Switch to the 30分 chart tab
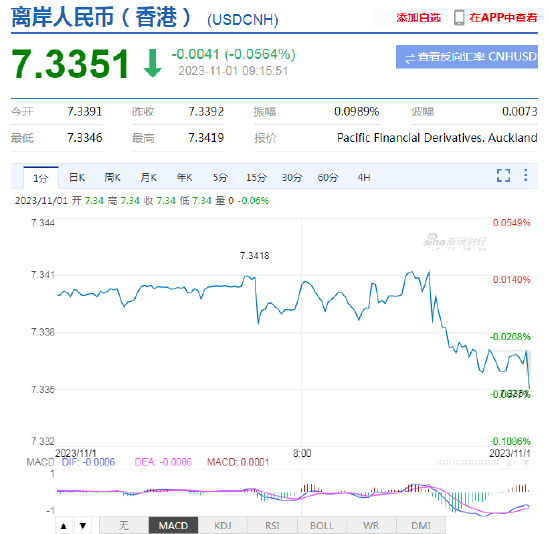Viewport: 550px width, 534px height. pyautogui.click(x=292, y=178)
